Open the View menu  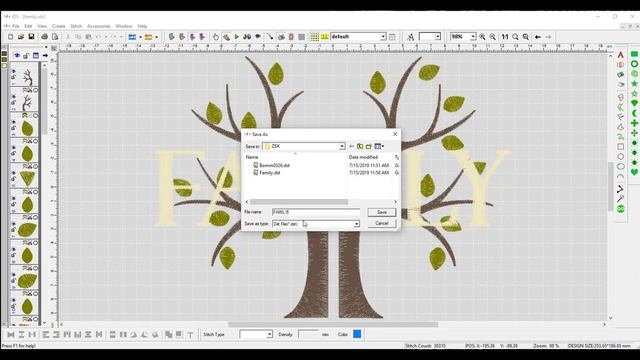click(x=42, y=26)
